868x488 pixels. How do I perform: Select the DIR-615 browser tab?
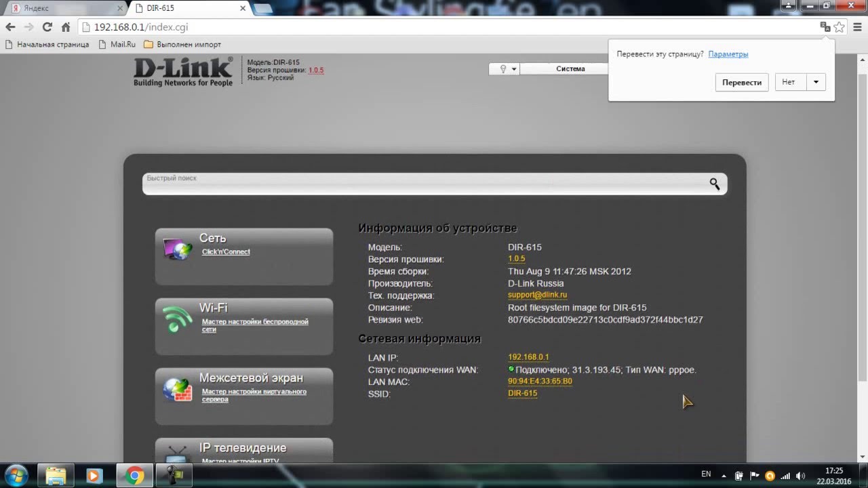coord(186,8)
